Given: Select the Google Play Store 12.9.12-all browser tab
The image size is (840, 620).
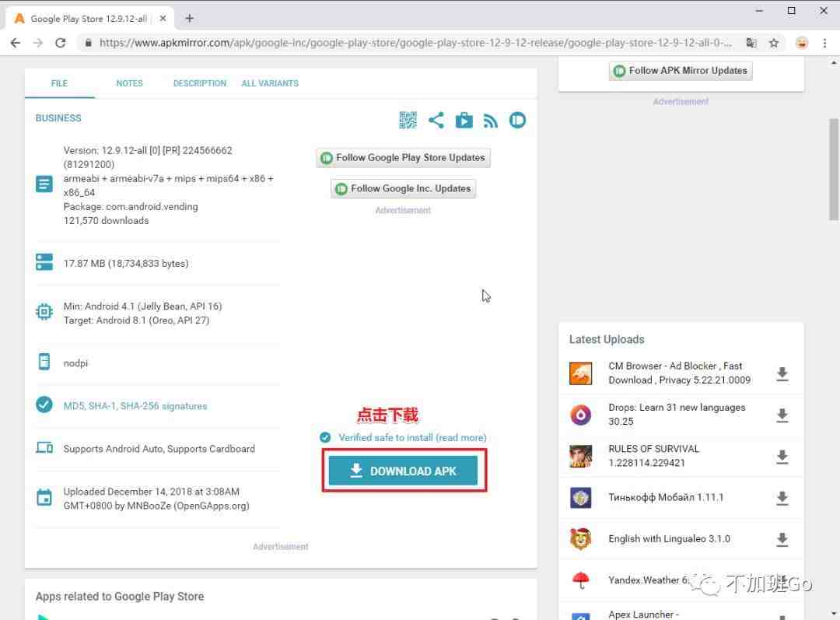Looking at the screenshot, I should click(x=89, y=18).
